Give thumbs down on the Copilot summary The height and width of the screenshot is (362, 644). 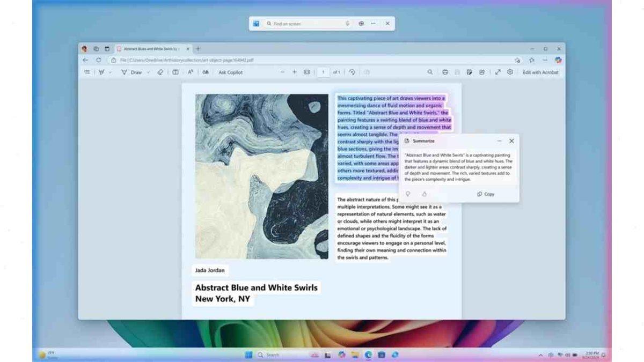coord(424,194)
